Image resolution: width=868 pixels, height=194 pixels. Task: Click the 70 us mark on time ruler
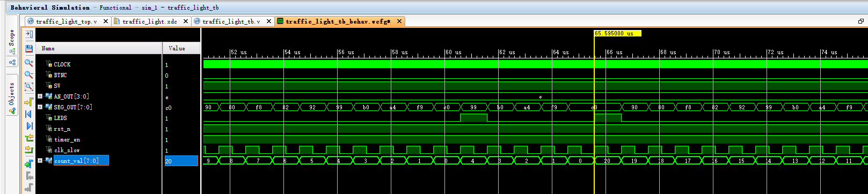pos(721,53)
